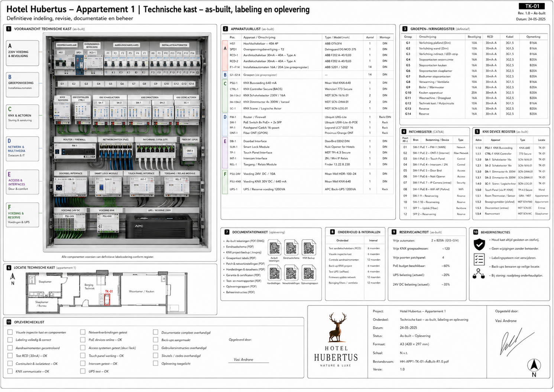The height and width of the screenshot is (392, 554).
Task: Check Labeling volledig & correct
Action: click(10, 340)
